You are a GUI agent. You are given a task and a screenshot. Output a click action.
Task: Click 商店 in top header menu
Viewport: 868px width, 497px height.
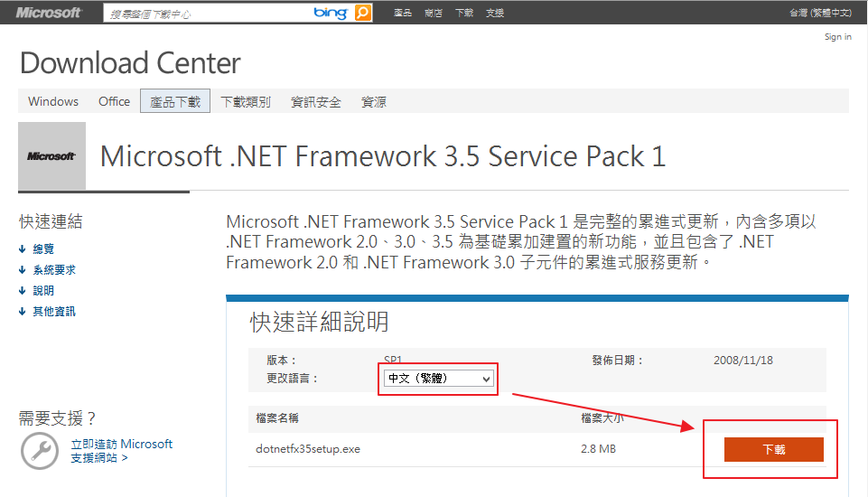pyautogui.click(x=434, y=13)
